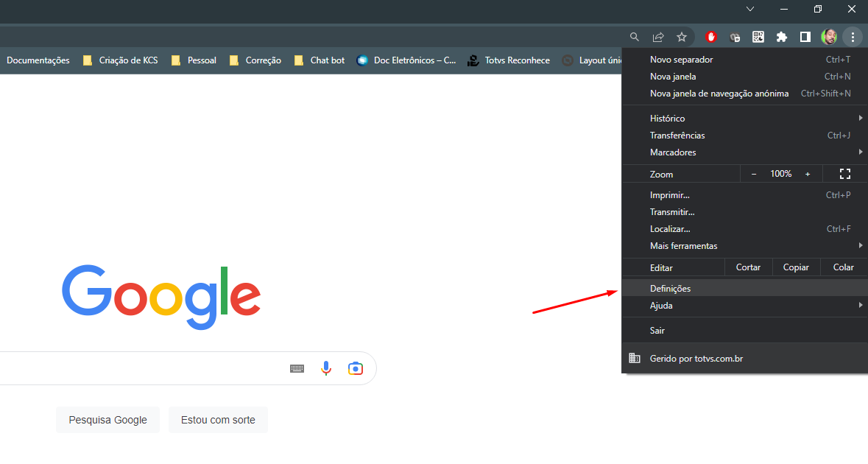Increase zoom with the plus button
Image resolution: width=868 pixels, height=464 pixels.
[x=808, y=174]
